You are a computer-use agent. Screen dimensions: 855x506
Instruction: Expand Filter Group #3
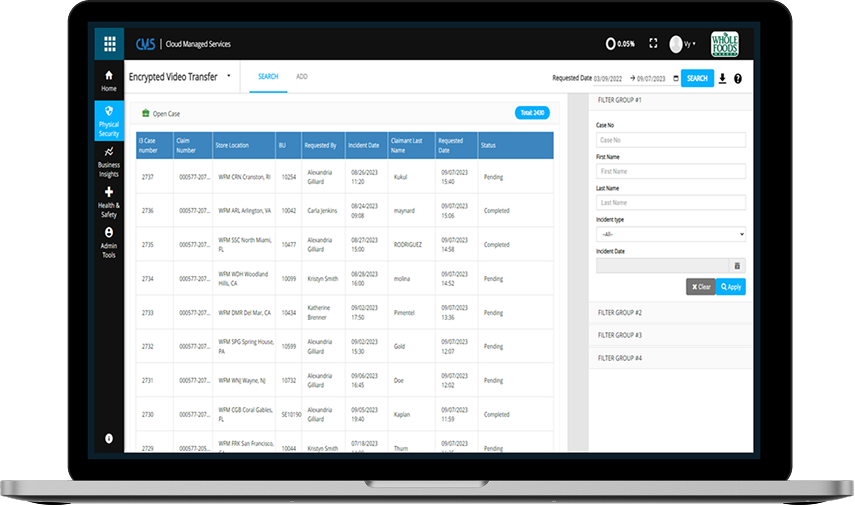click(x=670, y=335)
